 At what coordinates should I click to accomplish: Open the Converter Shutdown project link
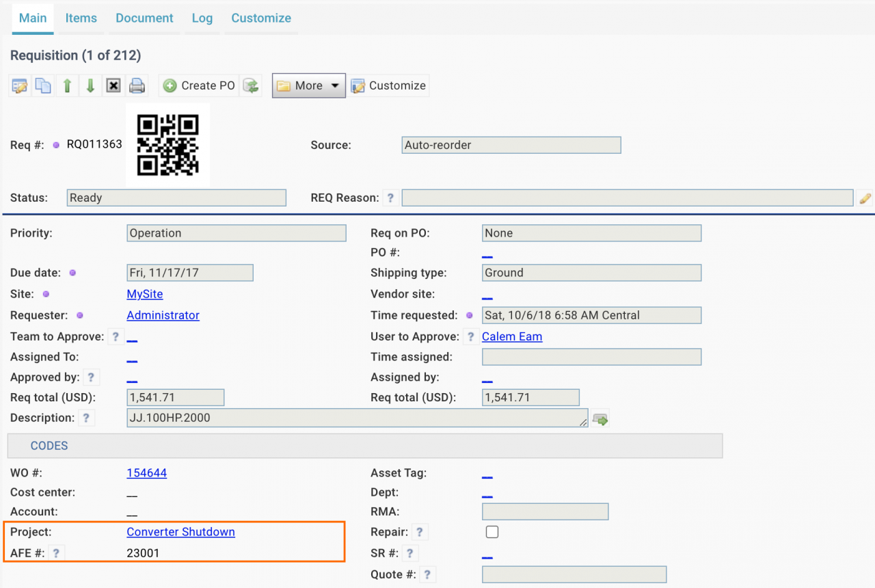(x=181, y=532)
